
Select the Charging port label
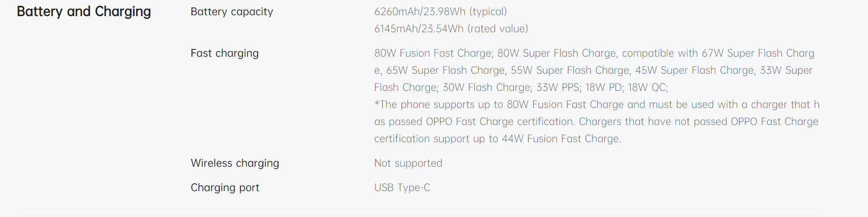coord(225,188)
